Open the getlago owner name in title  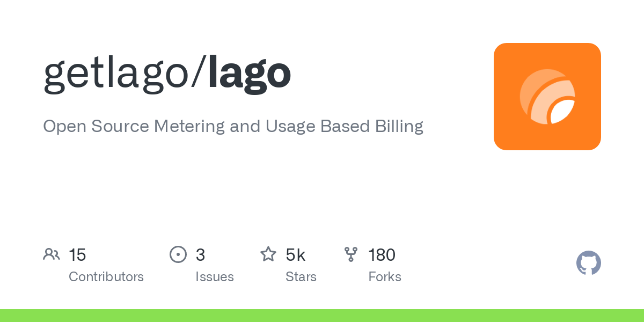116,74
